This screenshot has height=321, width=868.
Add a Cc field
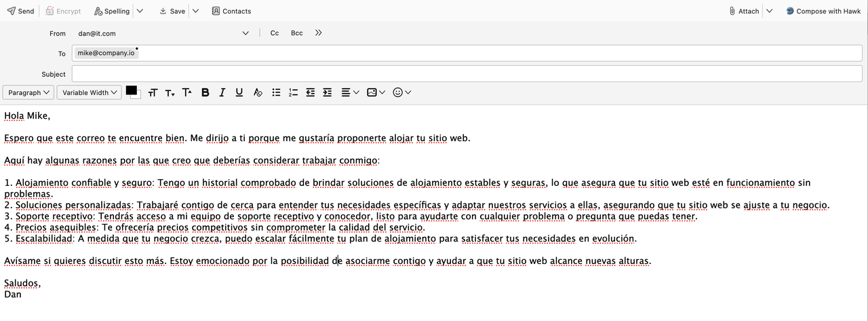(275, 33)
